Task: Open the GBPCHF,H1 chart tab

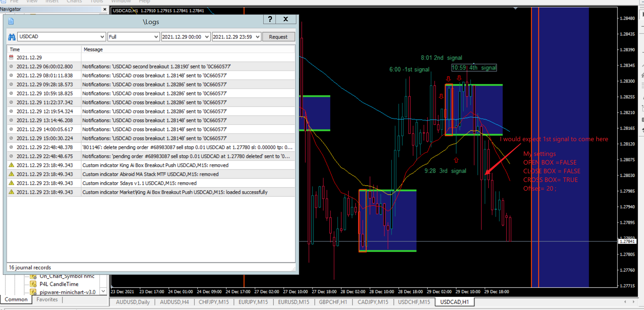Action: click(333, 302)
